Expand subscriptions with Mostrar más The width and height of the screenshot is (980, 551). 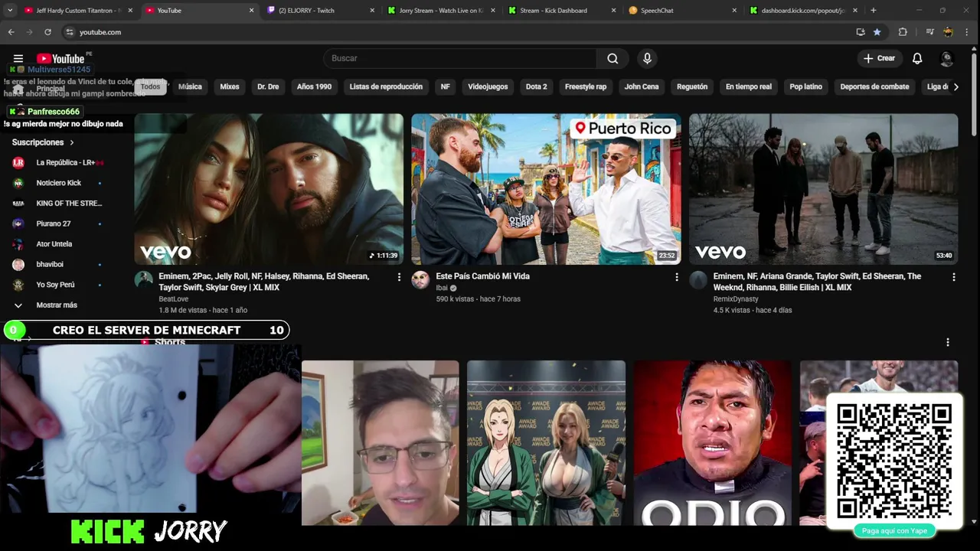[x=57, y=305]
